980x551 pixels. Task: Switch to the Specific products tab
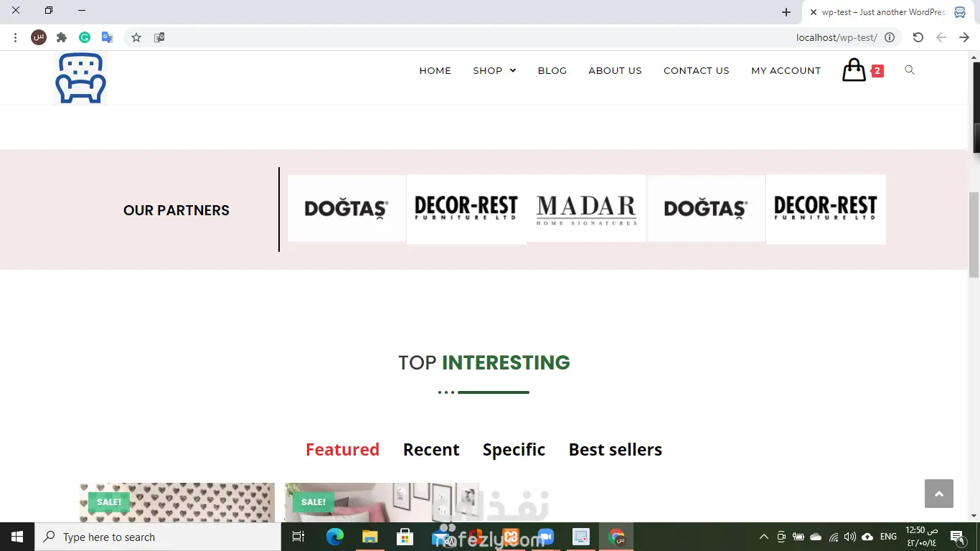point(514,450)
